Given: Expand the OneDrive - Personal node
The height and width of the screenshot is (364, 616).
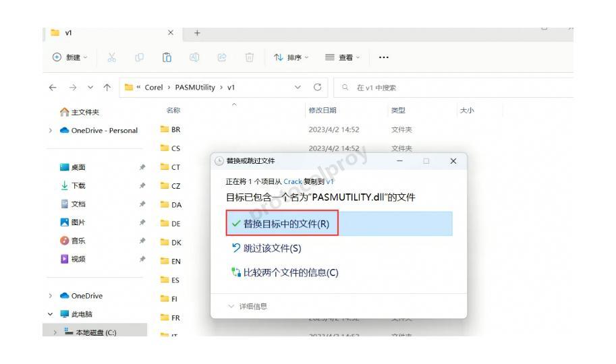Looking at the screenshot, I should pyautogui.click(x=51, y=130).
